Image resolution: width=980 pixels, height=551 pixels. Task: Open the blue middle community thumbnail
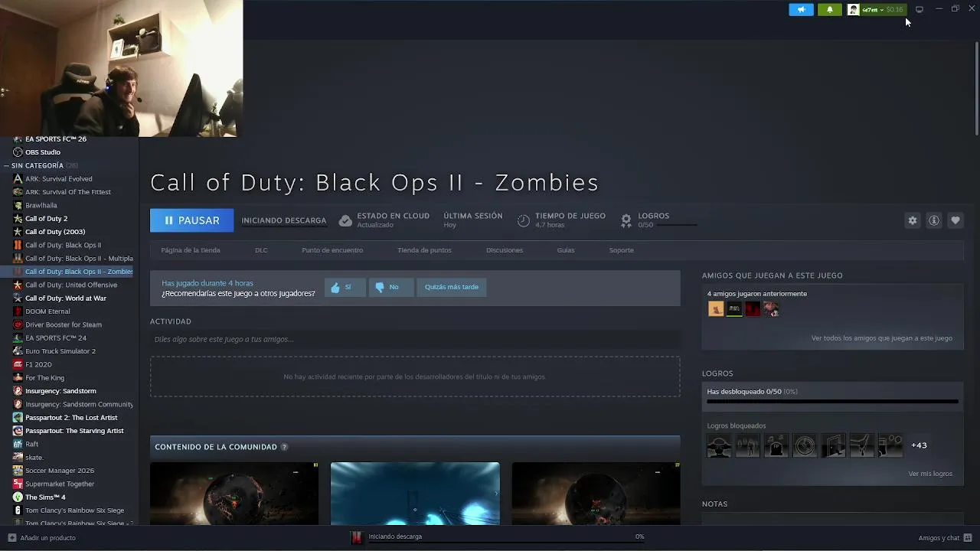point(415,494)
